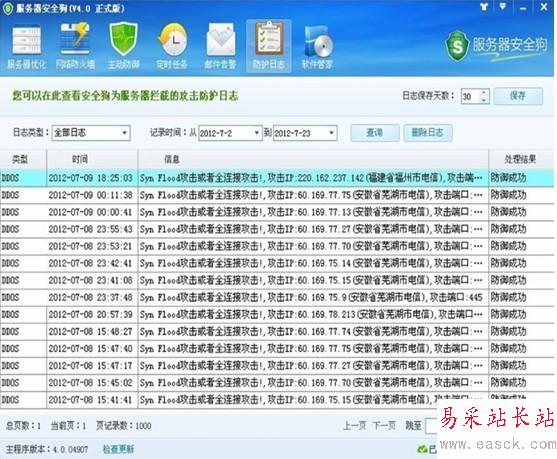Open the 服务器优化 server optimization icon
Screen dimensions: 557x459
tap(27, 45)
